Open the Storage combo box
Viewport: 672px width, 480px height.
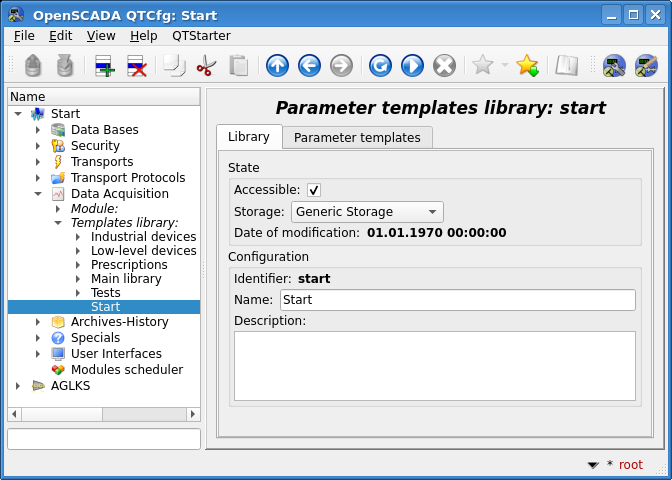click(x=367, y=212)
